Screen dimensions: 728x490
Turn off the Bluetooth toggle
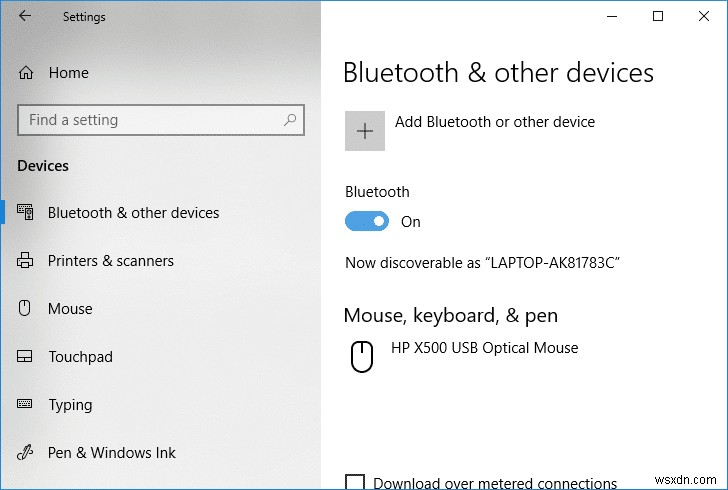(x=367, y=222)
